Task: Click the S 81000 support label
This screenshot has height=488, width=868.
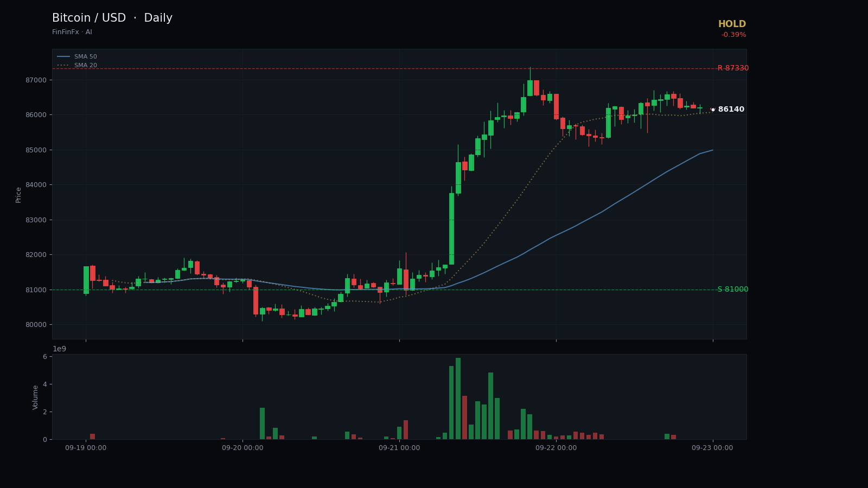Action: tap(733, 290)
